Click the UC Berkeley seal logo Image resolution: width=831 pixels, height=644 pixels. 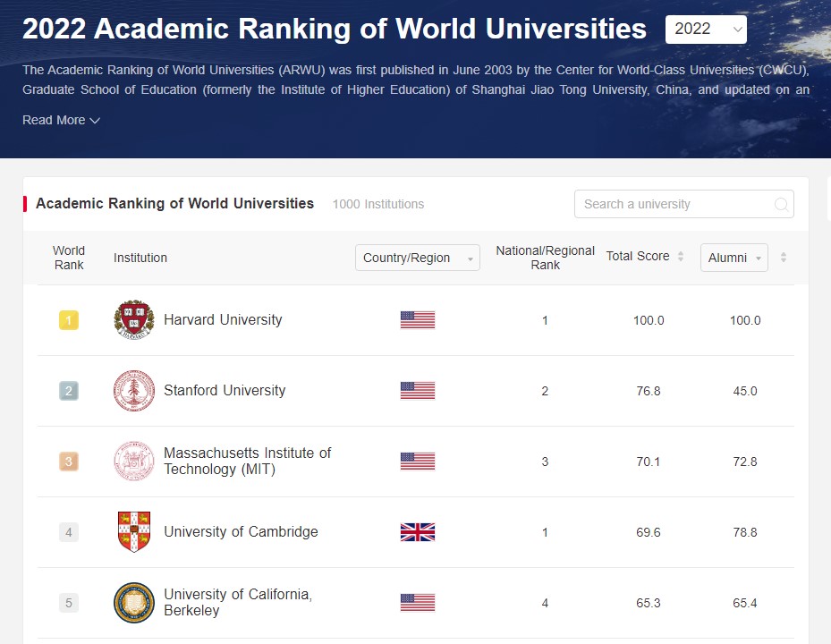[x=134, y=603]
